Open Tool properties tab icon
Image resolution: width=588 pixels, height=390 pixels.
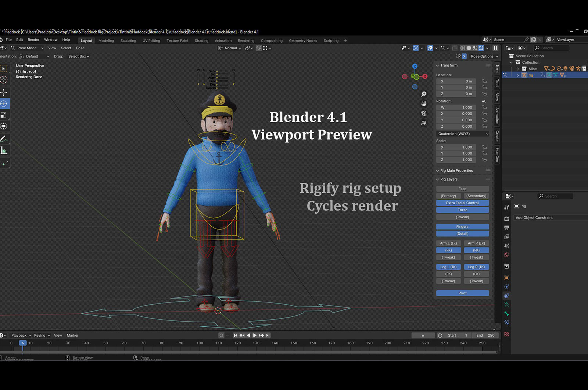[506, 207]
